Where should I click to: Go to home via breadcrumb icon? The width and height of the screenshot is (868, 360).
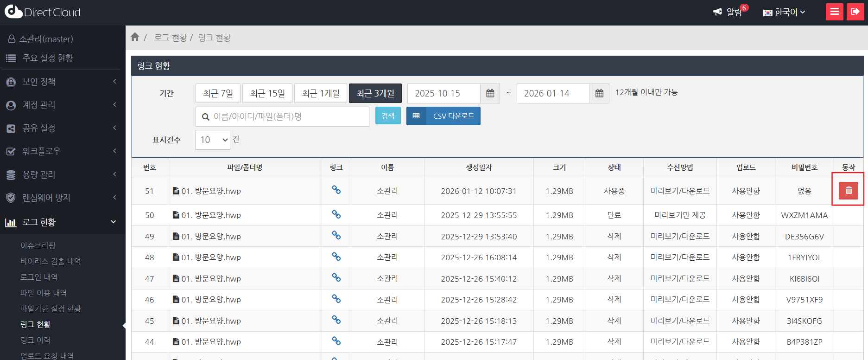(x=135, y=37)
